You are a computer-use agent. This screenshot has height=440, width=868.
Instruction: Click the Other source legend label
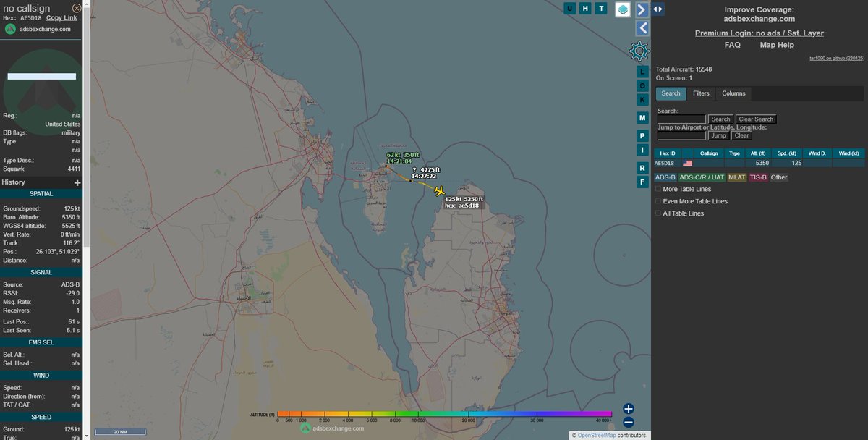click(x=779, y=177)
